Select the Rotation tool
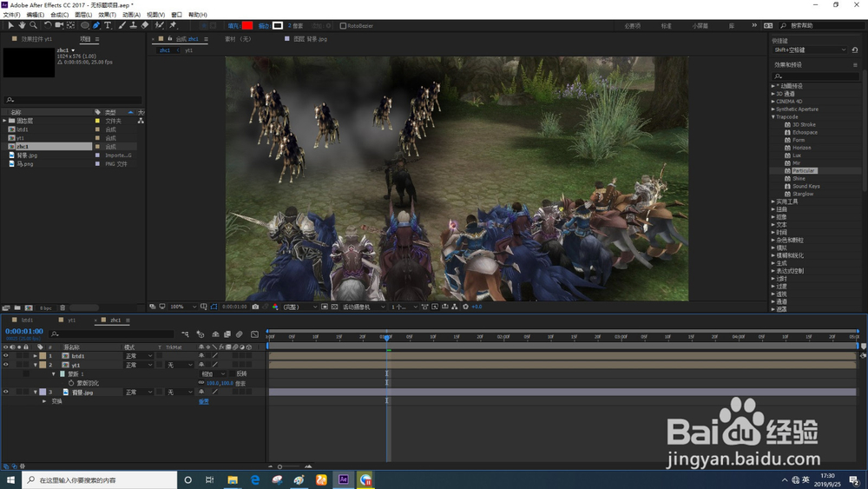The width and height of the screenshot is (868, 489). point(48,25)
